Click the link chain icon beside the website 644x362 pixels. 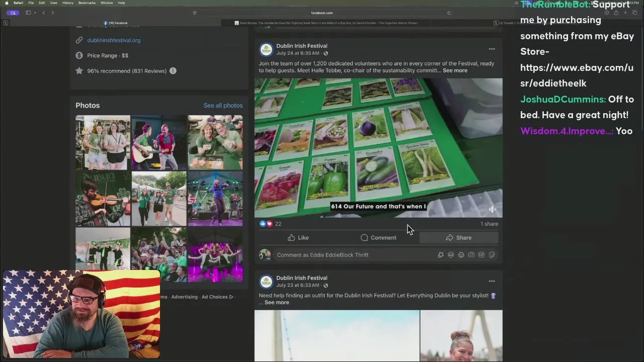pos(79,40)
